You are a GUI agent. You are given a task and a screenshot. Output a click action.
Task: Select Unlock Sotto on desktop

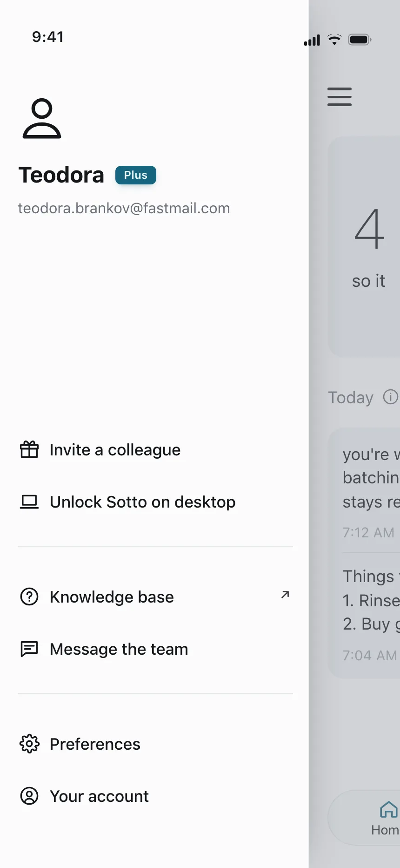(x=155, y=502)
